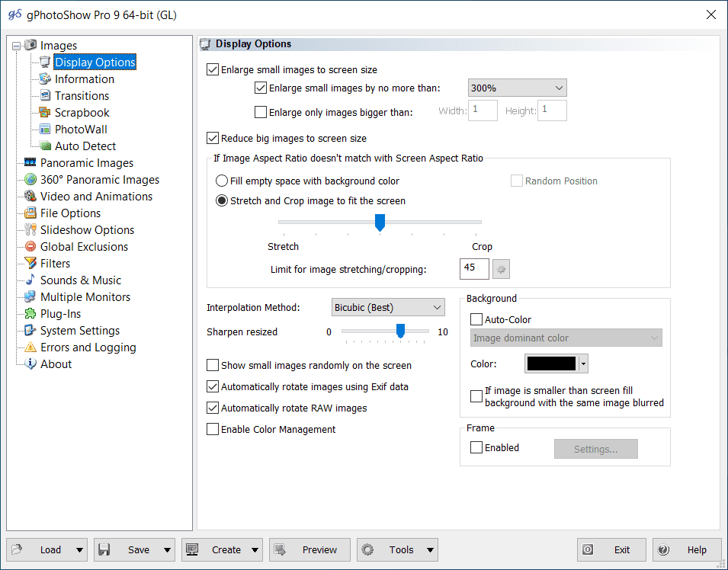Viewport: 728px width, 570px height.
Task: Click the File Options icon
Action: (x=30, y=213)
